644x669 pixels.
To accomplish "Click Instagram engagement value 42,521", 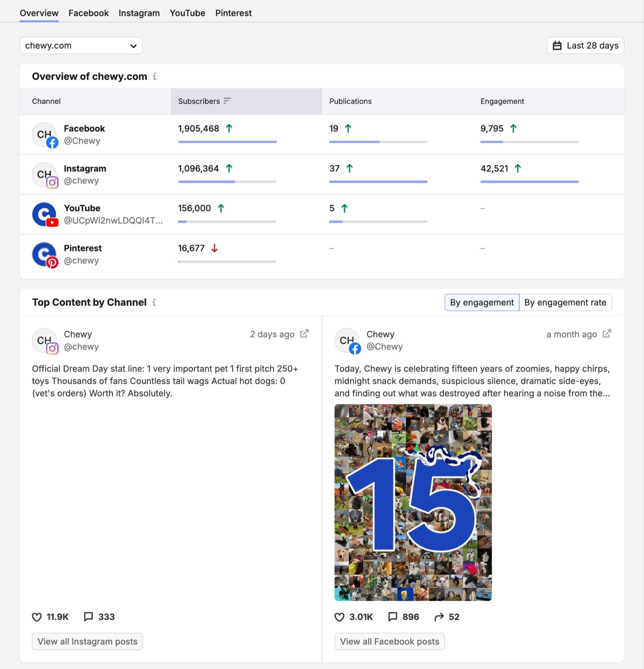I will click(494, 168).
